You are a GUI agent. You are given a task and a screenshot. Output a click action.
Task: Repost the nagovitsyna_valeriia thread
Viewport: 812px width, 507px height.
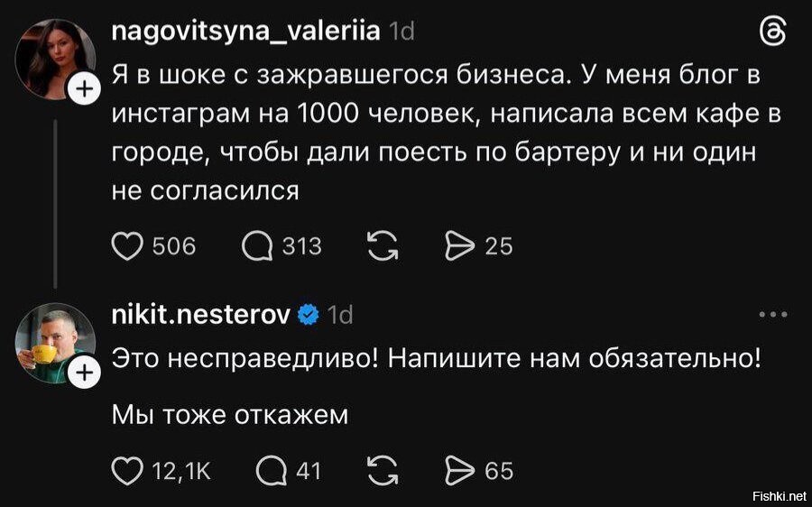coord(383,245)
